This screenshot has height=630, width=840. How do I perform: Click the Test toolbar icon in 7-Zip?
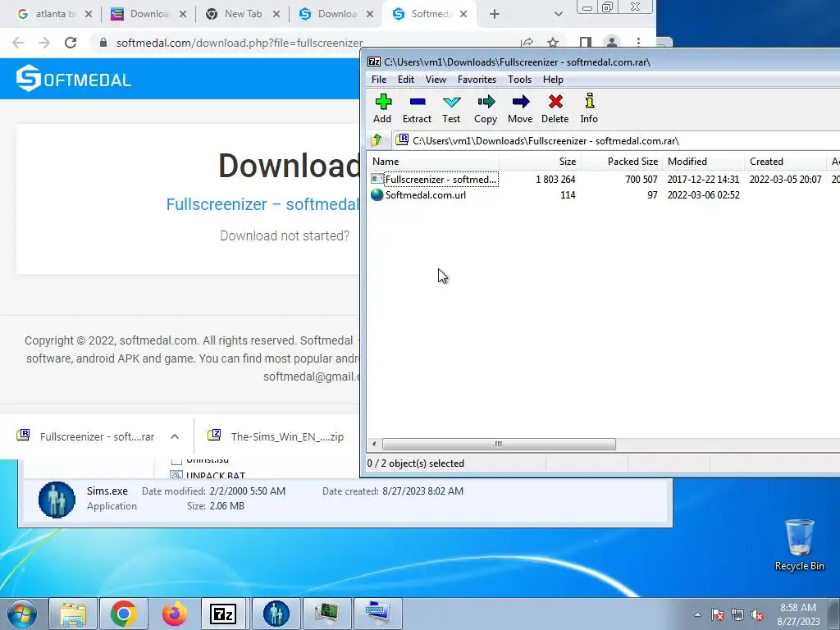click(x=451, y=108)
